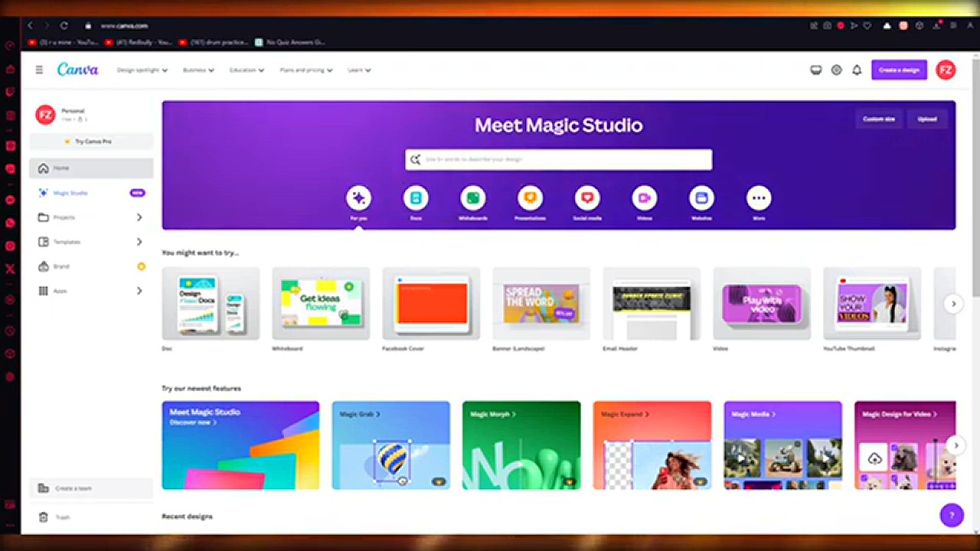Open the settings gear in Canva header

coord(837,70)
